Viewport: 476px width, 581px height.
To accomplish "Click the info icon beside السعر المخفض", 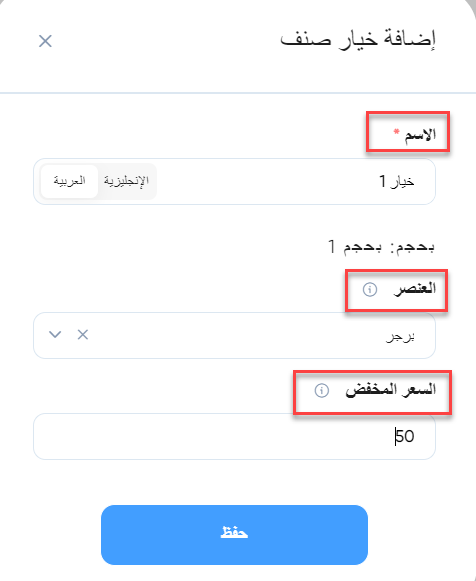I will [322, 391].
